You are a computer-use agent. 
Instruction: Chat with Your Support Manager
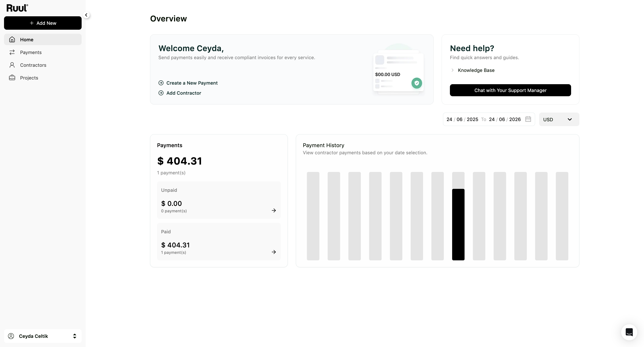(510, 90)
